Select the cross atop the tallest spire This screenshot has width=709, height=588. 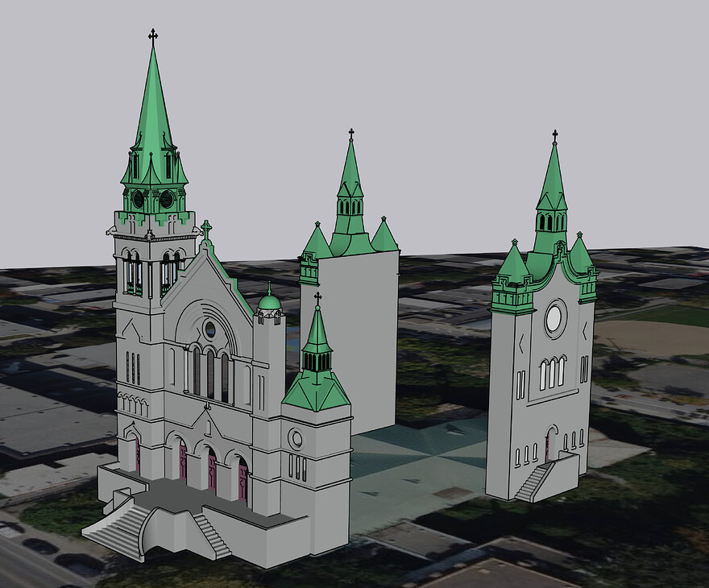[x=153, y=37]
